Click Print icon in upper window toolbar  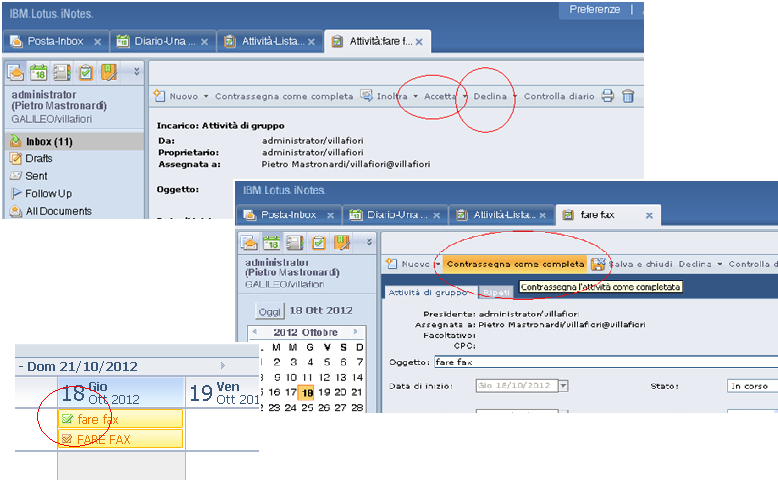click(x=608, y=96)
